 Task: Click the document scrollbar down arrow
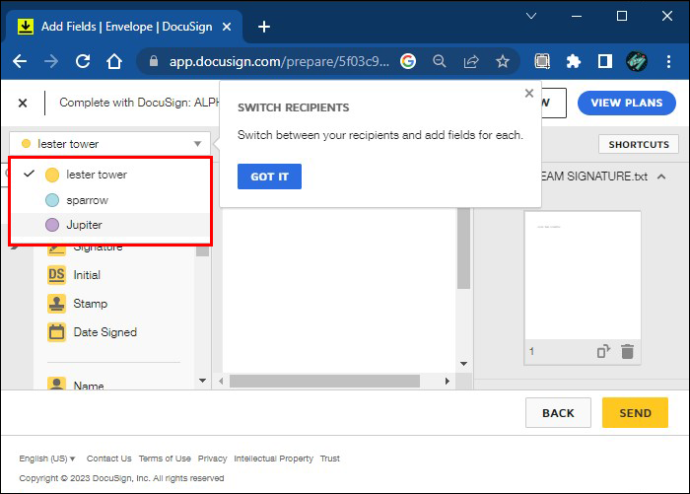(x=464, y=364)
